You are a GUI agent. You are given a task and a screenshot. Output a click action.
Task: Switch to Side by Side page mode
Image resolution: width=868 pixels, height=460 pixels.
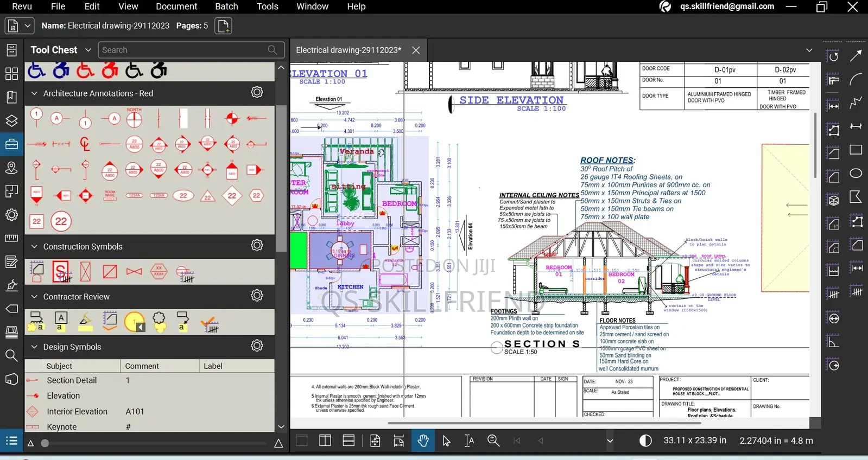(325, 440)
